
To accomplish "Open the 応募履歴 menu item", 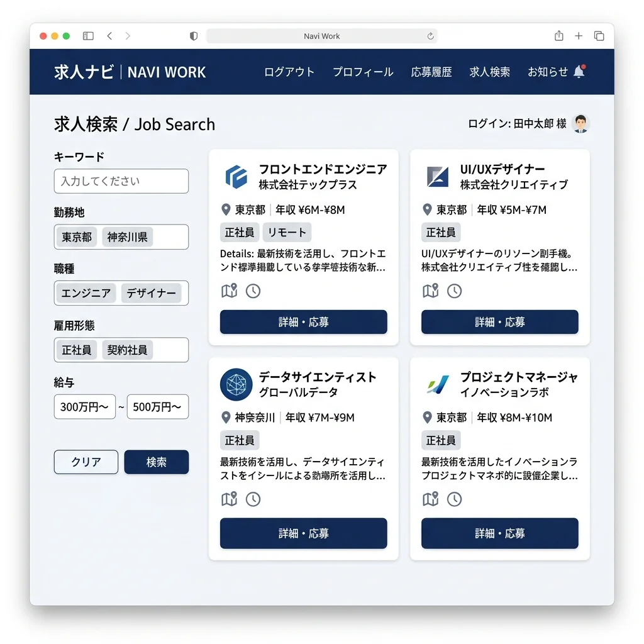I will point(431,72).
